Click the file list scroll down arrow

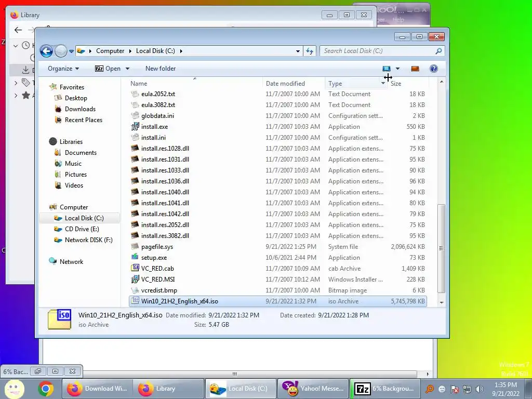[441, 302]
